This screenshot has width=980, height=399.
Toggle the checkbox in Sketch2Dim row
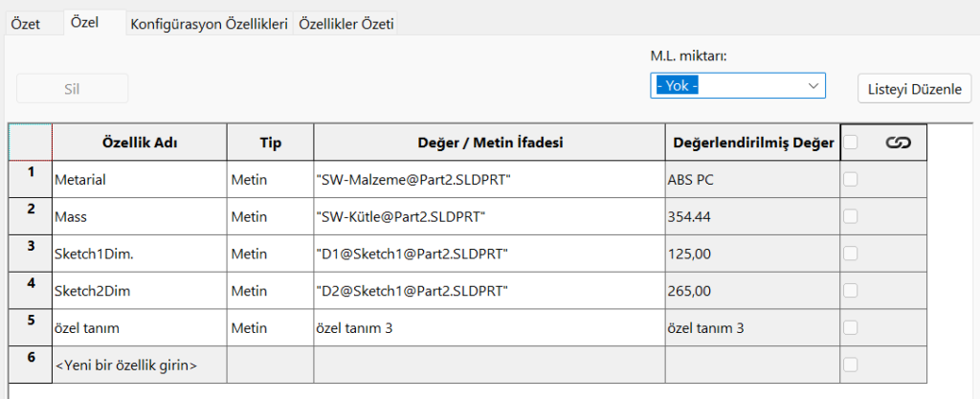pos(851,290)
